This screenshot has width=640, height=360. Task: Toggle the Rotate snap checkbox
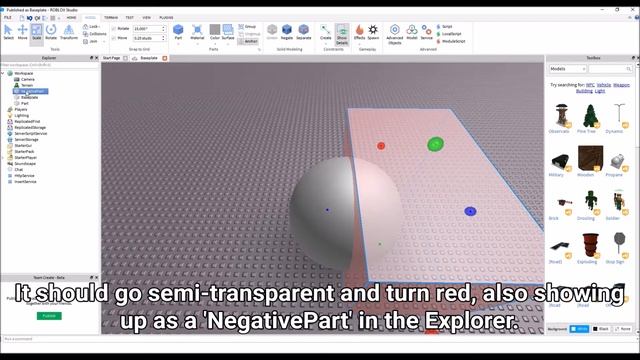[x=114, y=29]
